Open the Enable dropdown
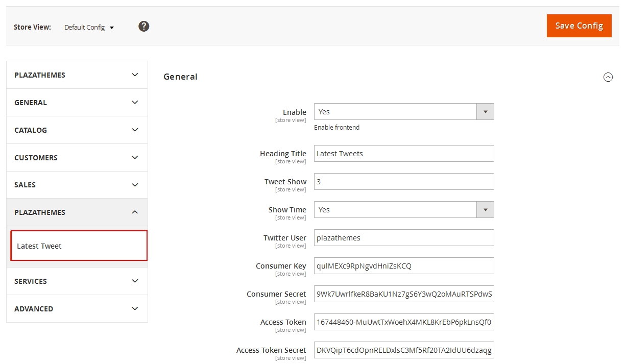The height and width of the screenshot is (364, 626). (x=403, y=112)
